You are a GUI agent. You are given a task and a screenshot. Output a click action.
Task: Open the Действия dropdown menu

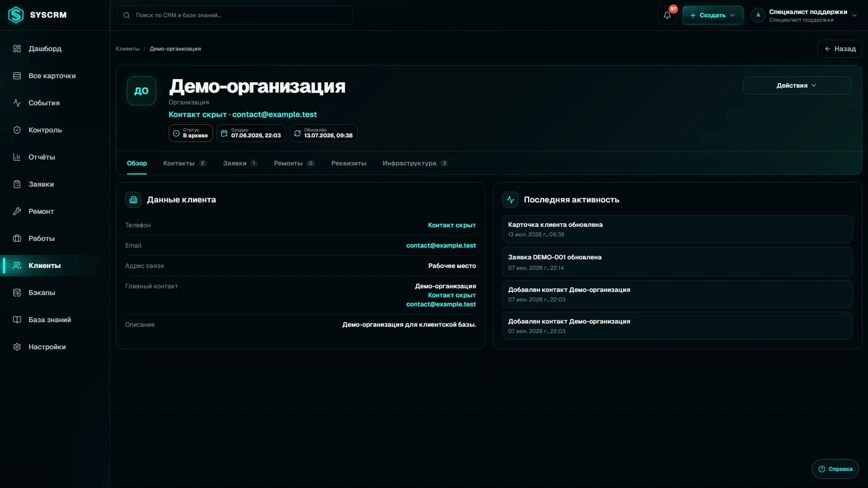pyautogui.click(x=797, y=85)
